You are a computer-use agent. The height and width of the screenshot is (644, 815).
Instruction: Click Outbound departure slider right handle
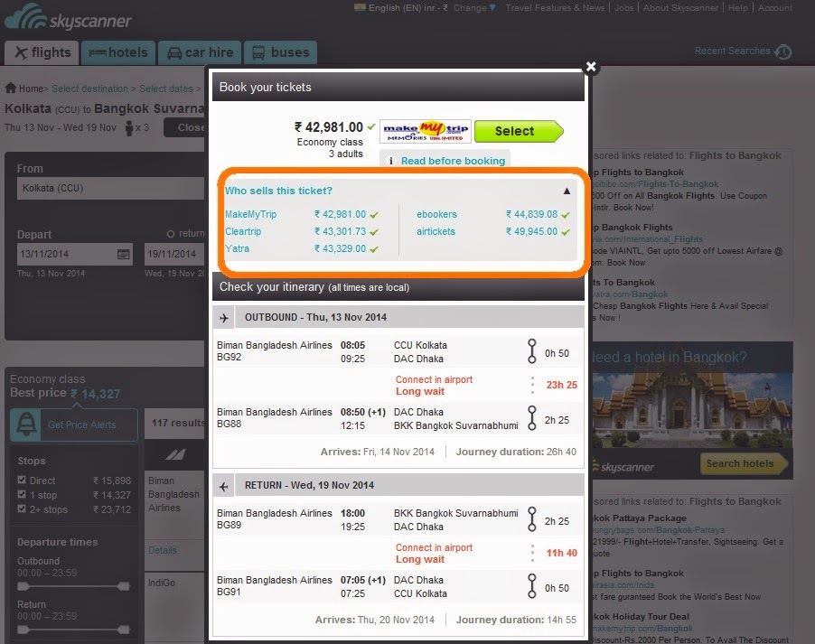[x=124, y=586]
